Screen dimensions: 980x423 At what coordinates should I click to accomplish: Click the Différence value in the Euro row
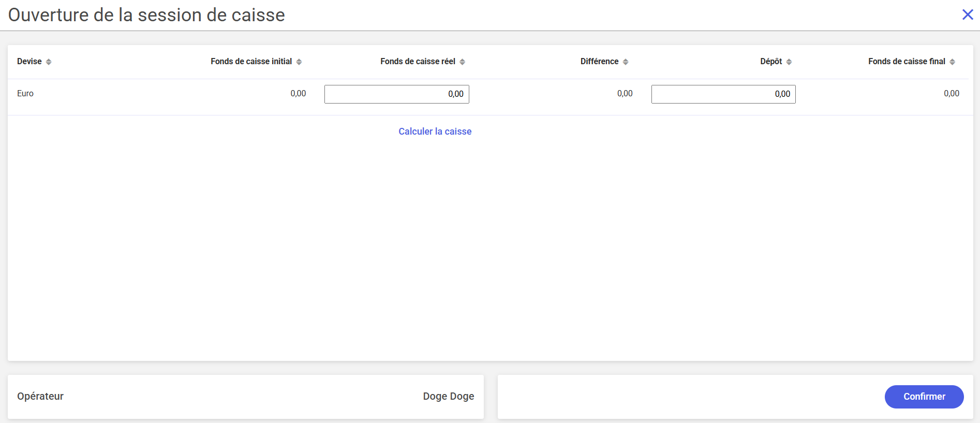click(x=625, y=94)
